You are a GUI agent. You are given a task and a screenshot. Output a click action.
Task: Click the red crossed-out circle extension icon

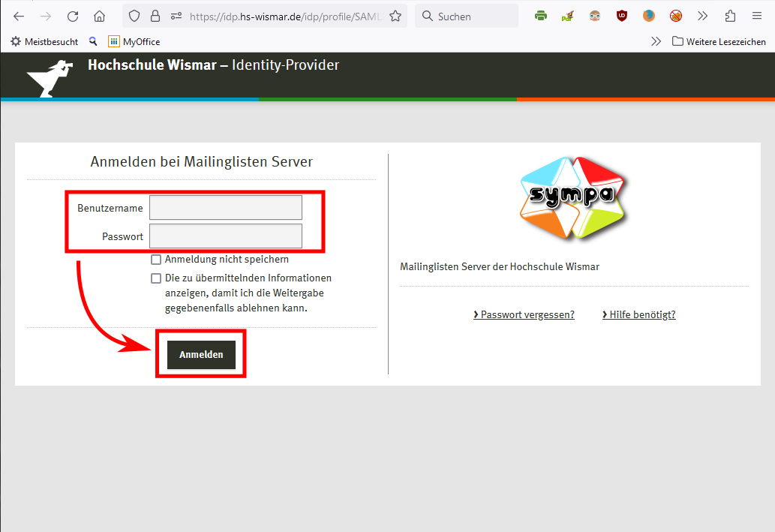click(676, 17)
